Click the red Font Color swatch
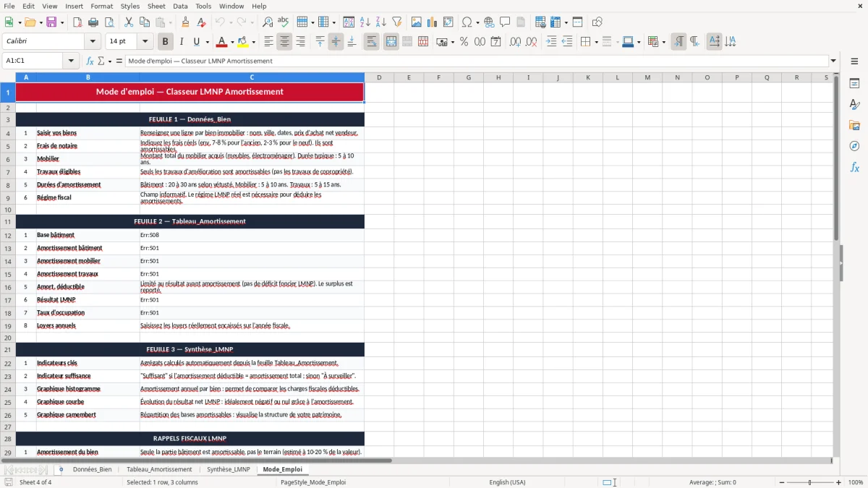The width and height of the screenshot is (868, 488). pyautogui.click(x=221, y=42)
